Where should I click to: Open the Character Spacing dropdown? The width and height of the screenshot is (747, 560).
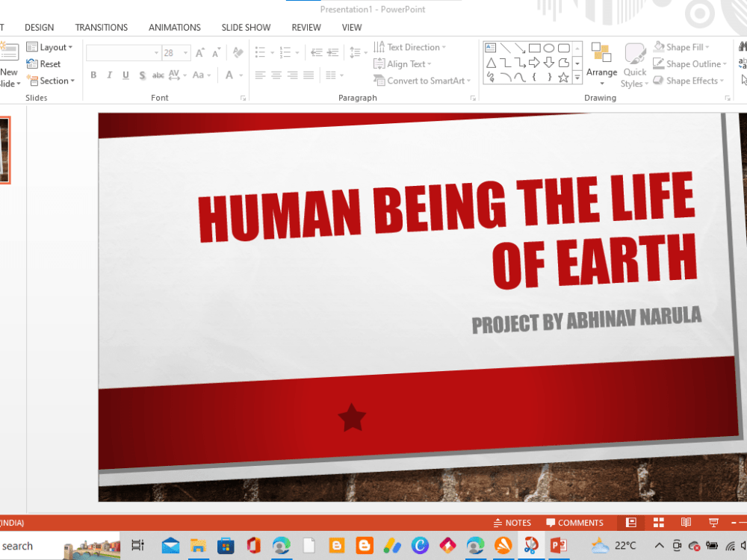point(177,75)
